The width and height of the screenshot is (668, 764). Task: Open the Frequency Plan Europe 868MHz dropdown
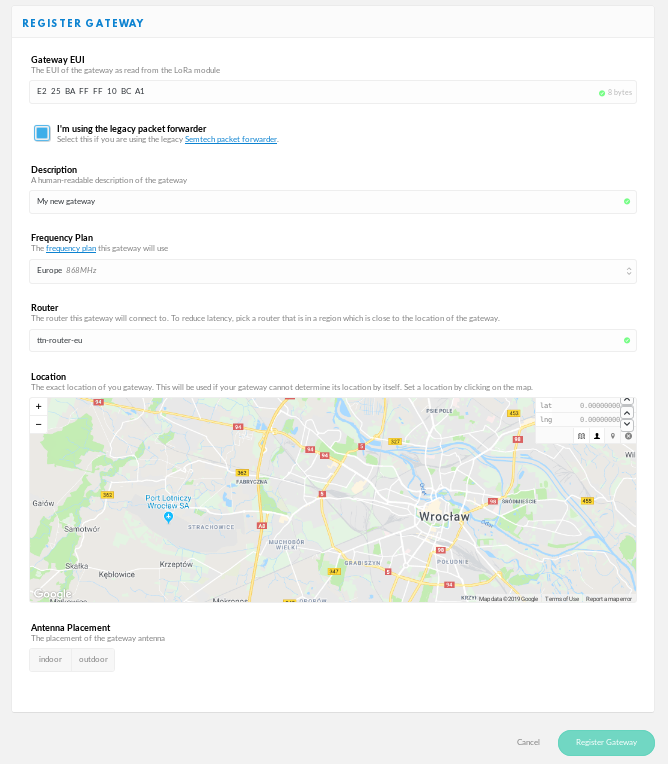coord(333,271)
